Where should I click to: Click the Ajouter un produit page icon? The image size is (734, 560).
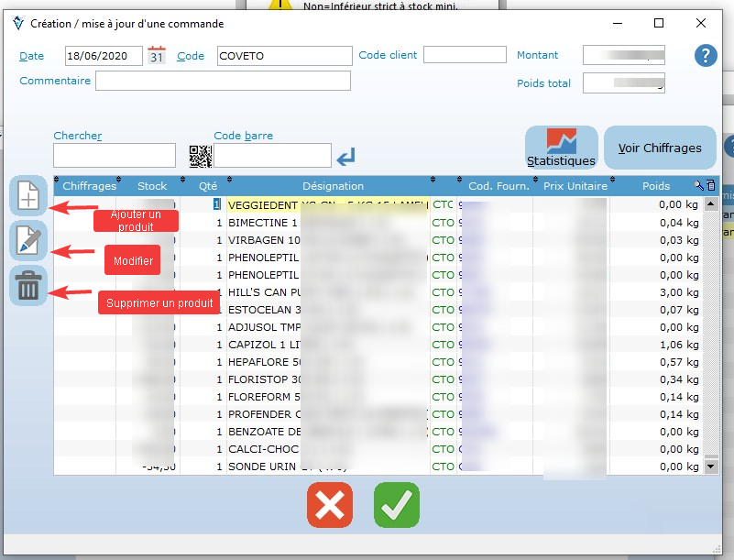point(28,195)
